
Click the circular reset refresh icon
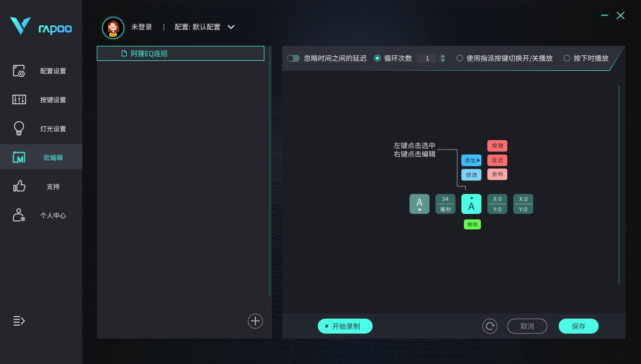click(x=490, y=326)
